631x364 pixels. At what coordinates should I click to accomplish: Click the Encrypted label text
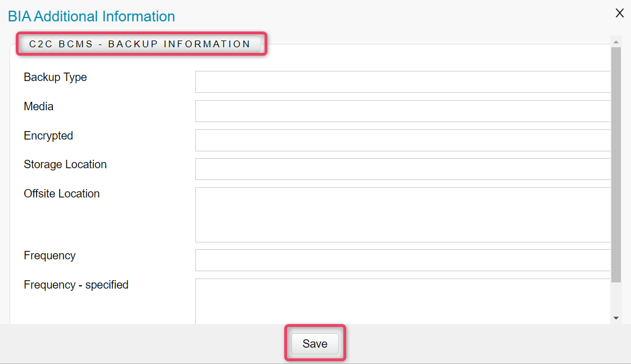pyautogui.click(x=48, y=136)
